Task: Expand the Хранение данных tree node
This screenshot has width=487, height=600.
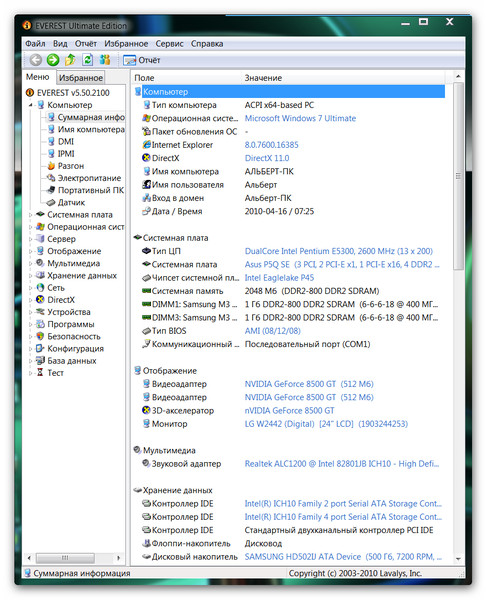Action: tap(31, 276)
